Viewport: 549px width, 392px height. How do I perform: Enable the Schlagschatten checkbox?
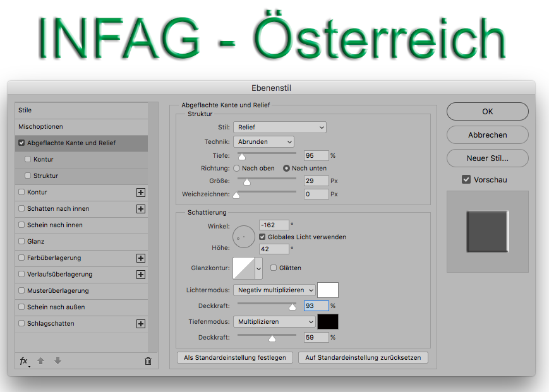tap(21, 323)
